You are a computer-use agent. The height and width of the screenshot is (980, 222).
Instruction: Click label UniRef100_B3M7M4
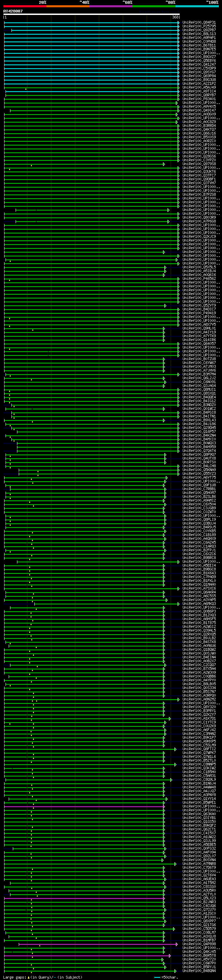click(x=199, y=374)
